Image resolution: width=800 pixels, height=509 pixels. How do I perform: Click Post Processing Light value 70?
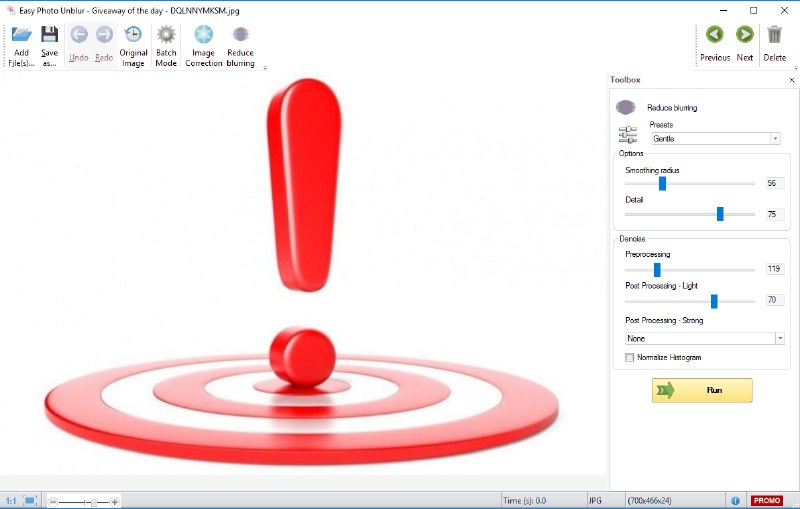774,300
